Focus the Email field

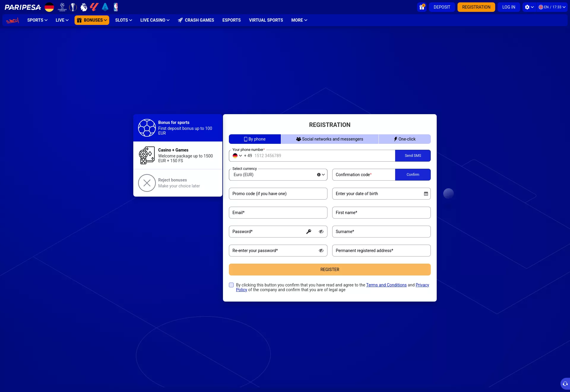278,213
